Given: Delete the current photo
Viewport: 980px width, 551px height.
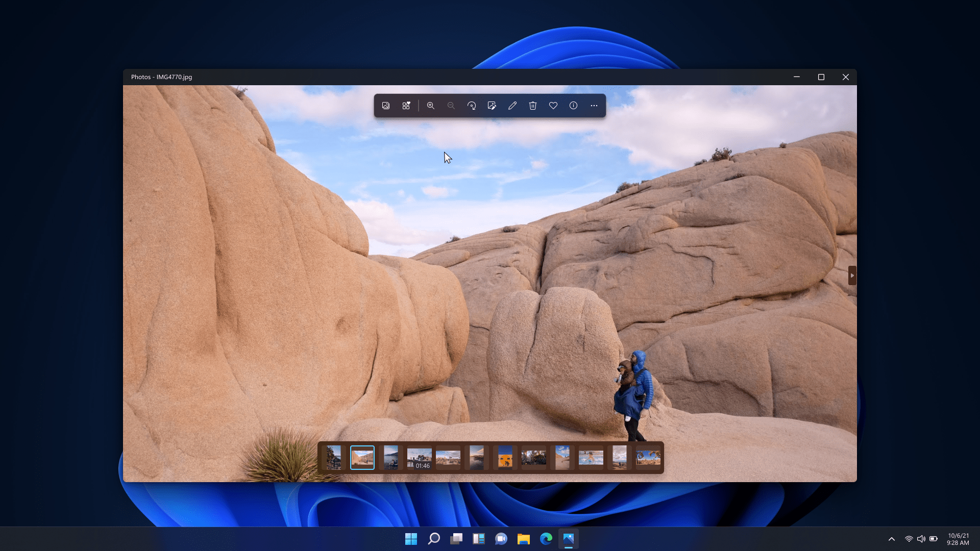Looking at the screenshot, I should pyautogui.click(x=533, y=106).
